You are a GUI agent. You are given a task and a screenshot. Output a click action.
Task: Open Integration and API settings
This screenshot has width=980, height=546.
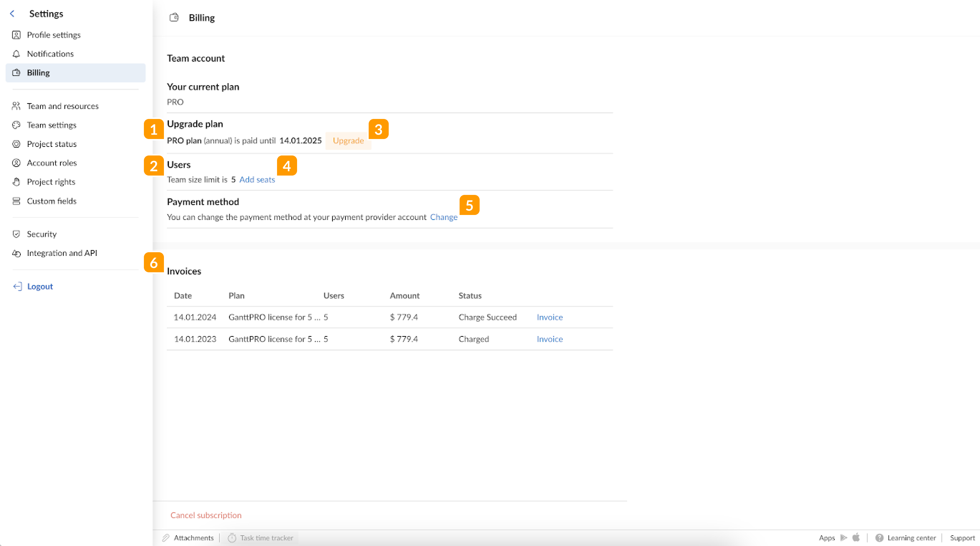coord(62,253)
